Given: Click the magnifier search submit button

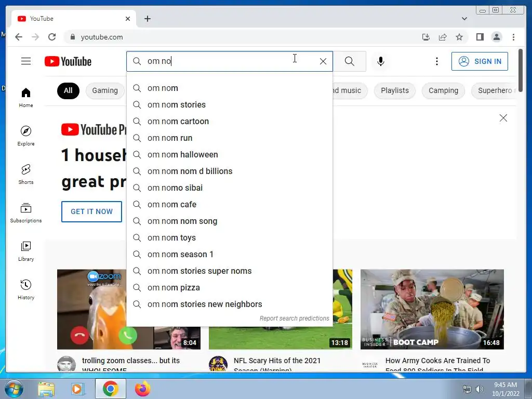Looking at the screenshot, I should pos(350,61).
